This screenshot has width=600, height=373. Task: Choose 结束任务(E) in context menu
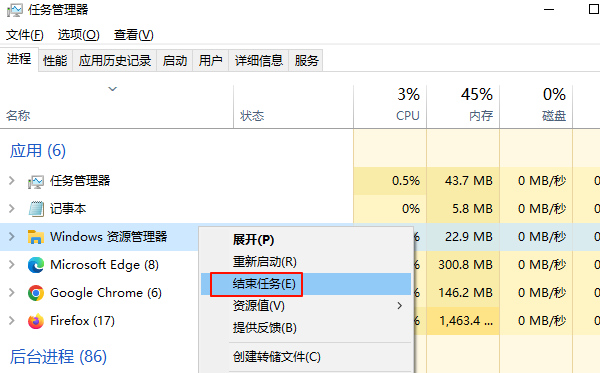[306, 284]
